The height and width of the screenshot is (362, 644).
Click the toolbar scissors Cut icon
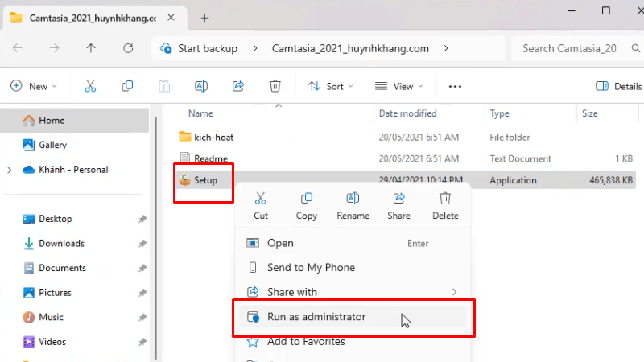tap(90, 86)
